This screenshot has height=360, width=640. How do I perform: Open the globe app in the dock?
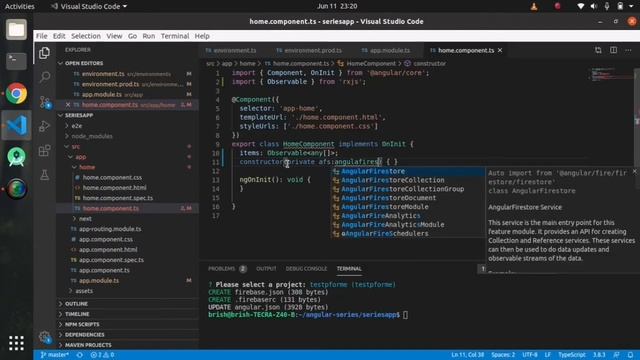click(16, 189)
